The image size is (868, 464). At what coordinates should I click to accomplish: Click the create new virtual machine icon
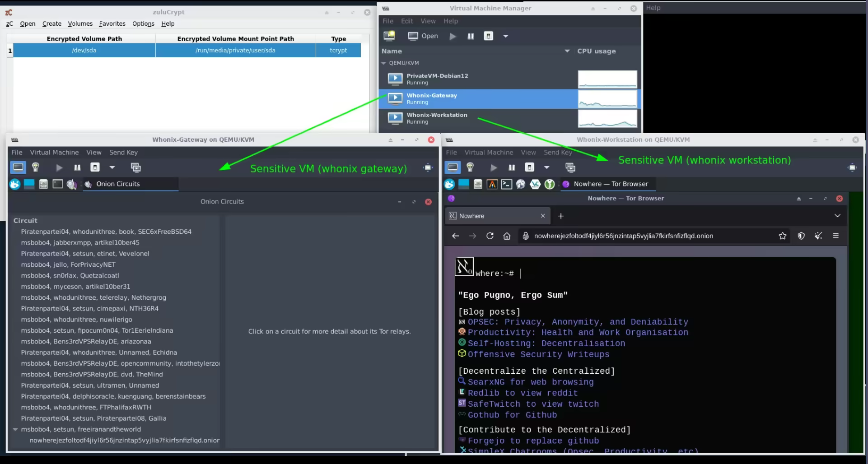tap(389, 36)
